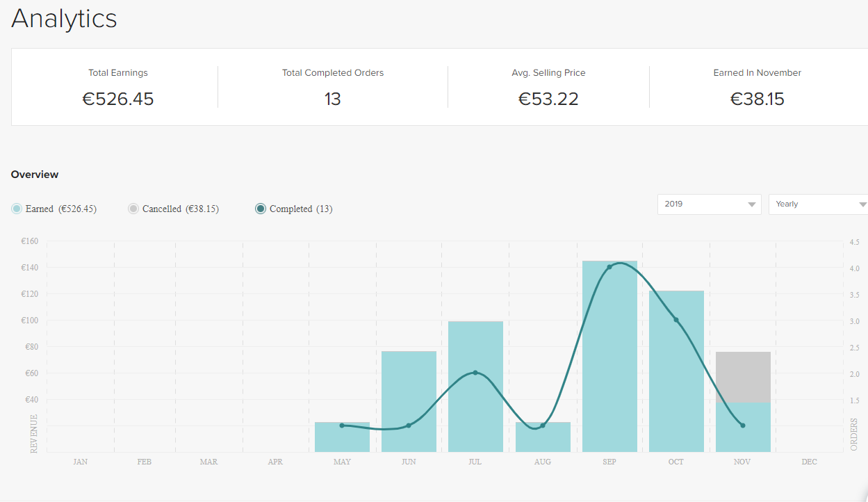The height and width of the screenshot is (502, 868).
Task: Click the €160 revenue axis label
Action: (30, 241)
